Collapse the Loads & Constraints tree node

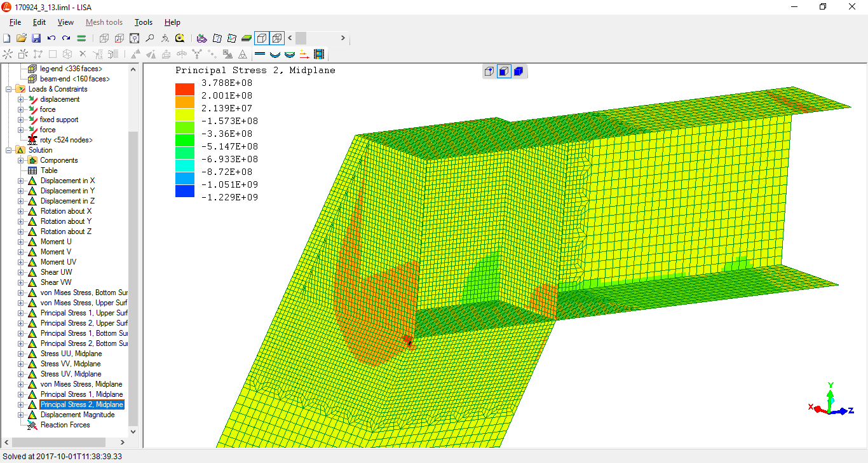click(x=10, y=89)
